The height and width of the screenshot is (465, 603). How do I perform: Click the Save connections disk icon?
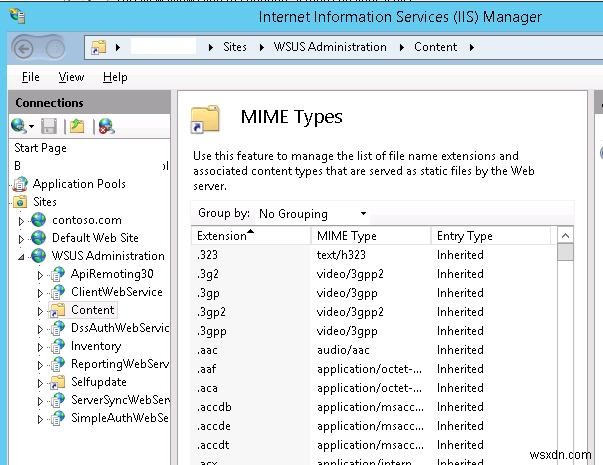pyautogui.click(x=49, y=126)
